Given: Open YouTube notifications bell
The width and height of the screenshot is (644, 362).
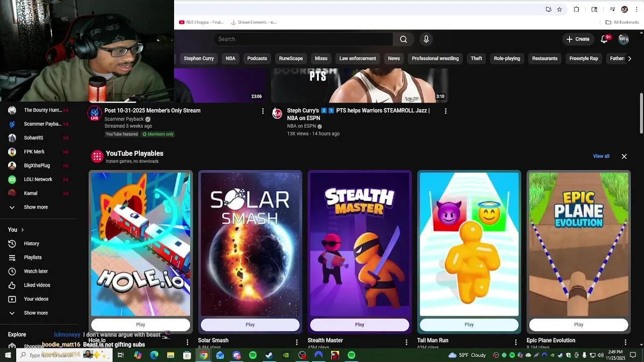Looking at the screenshot, I should pos(605,39).
